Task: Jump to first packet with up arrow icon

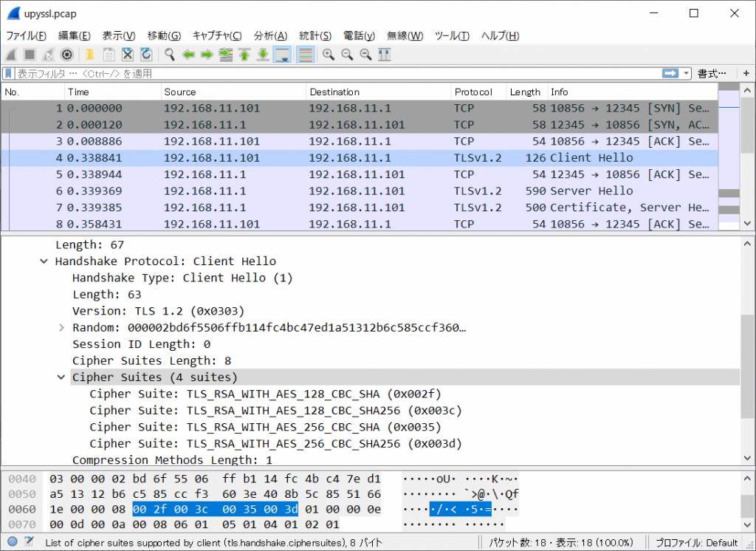Action: (244, 54)
